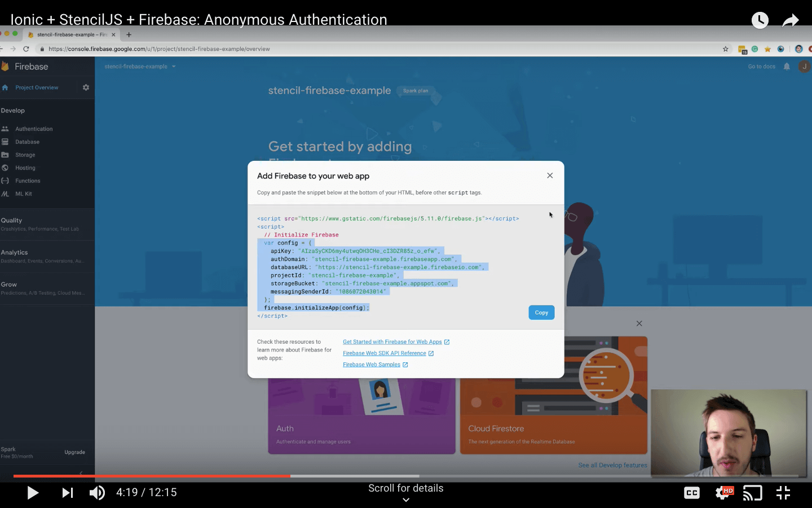Dismiss the Develop features panel

(x=639, y=323)
